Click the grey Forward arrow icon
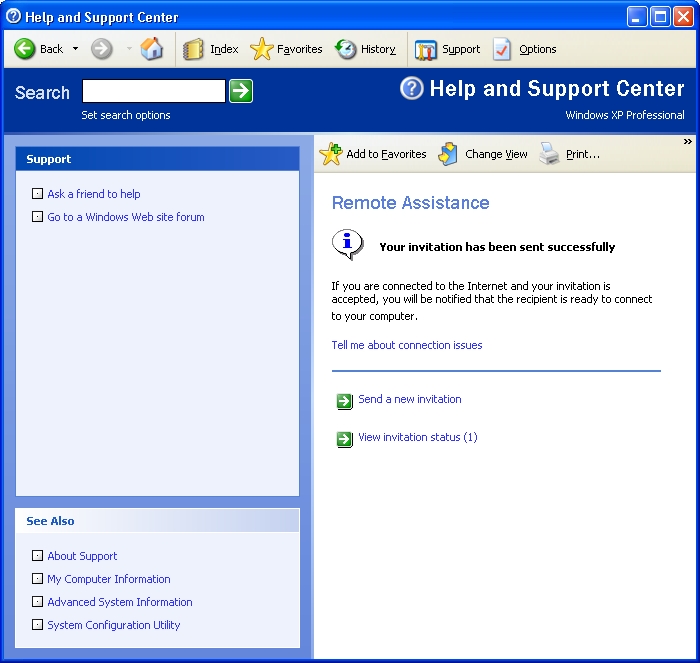The height and width of the screenshot is (663, 700). pyautogui.click(x=102, y=49)
